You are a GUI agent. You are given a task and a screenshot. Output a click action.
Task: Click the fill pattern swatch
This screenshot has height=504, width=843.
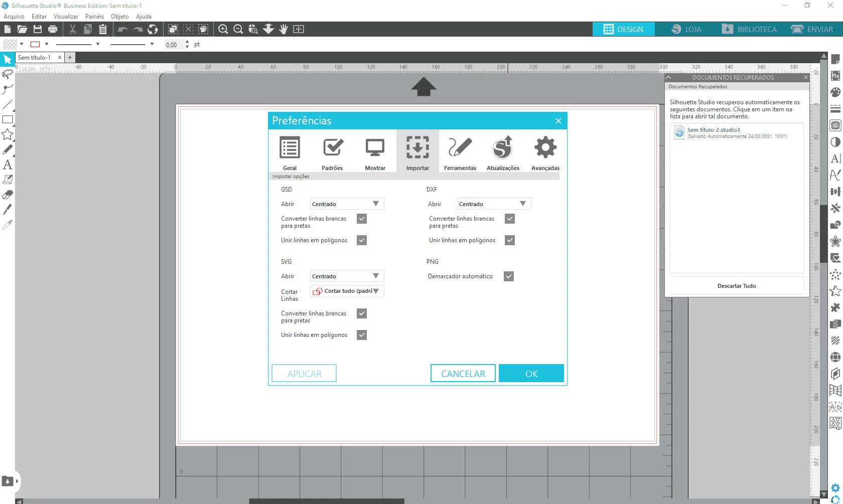coord(10,44)
